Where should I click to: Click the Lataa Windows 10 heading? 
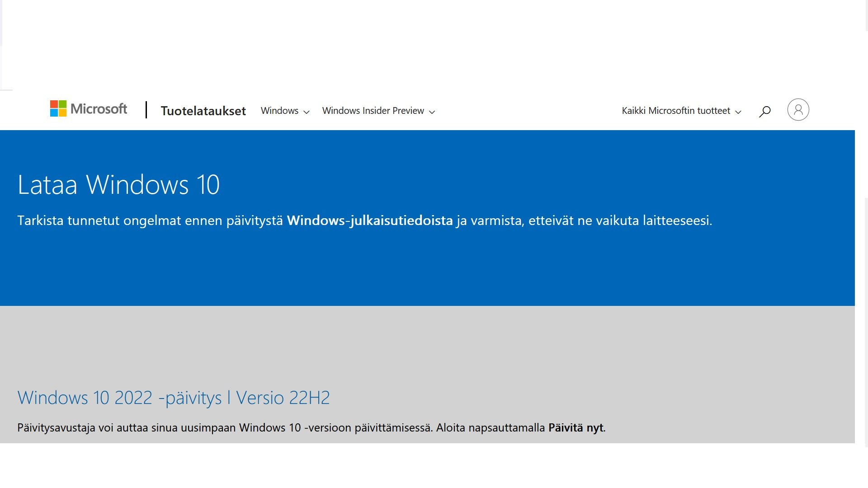pos(118,185)
